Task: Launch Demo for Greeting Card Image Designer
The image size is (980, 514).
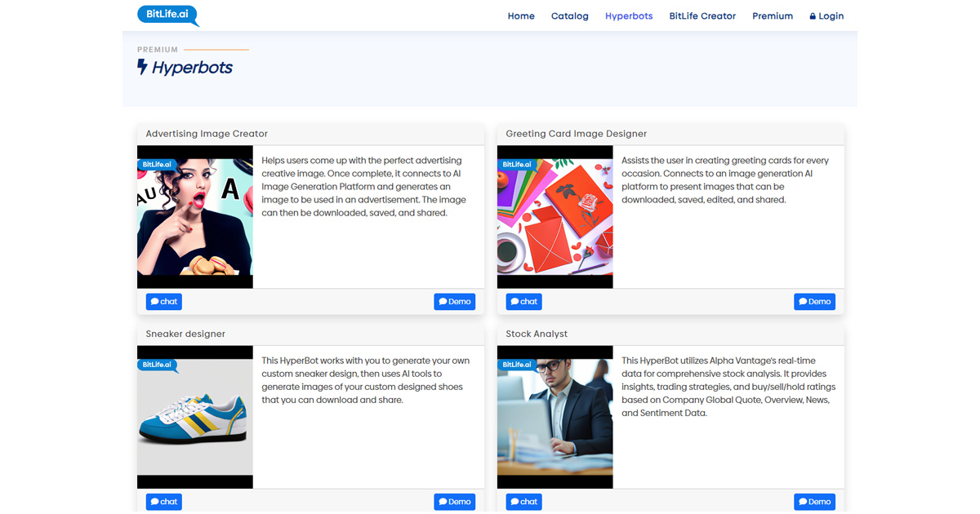Action: tap(814, 302)
